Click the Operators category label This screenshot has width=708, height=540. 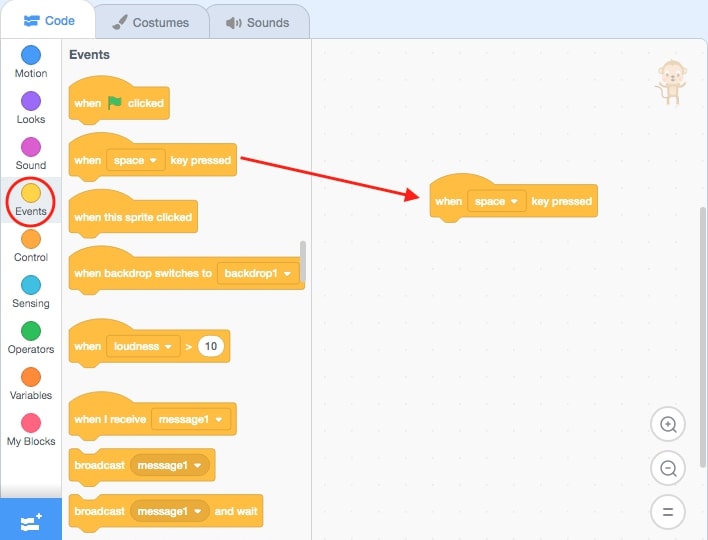(x=31, y=349)
